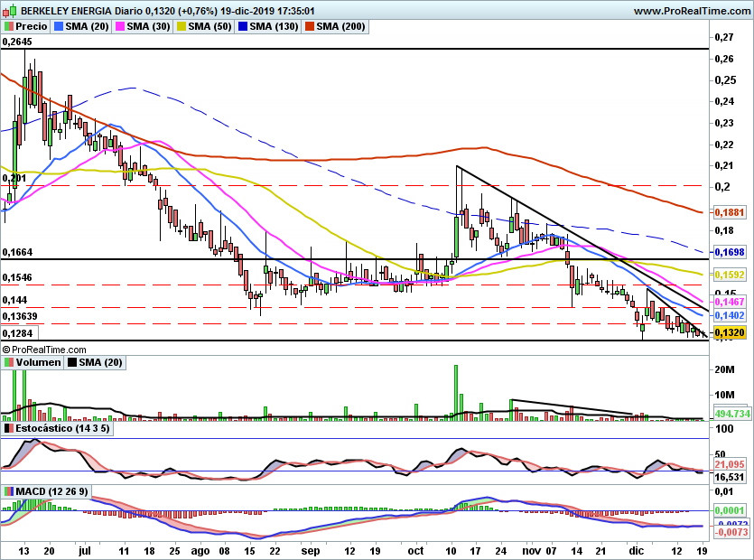Click the 0,1320 current price tag

(x=728, y=333)
